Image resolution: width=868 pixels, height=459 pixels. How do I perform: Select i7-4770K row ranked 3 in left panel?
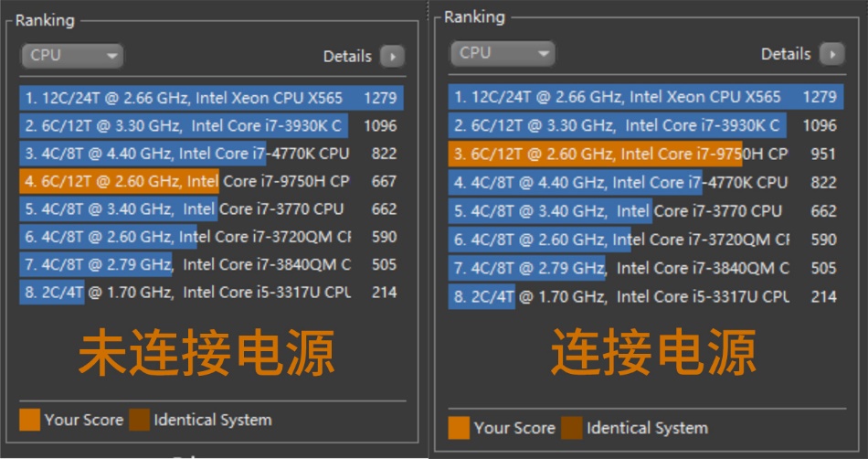tap(211, 154)
